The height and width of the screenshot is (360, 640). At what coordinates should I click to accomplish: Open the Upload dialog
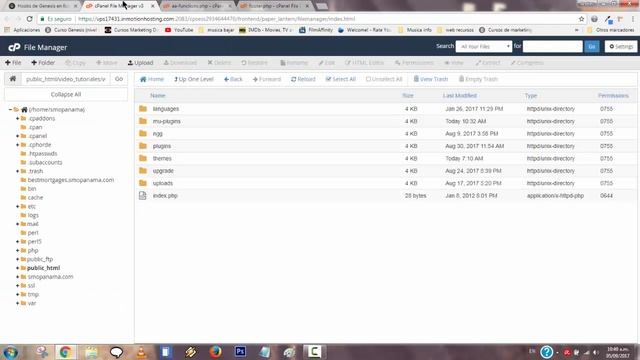[x=140, y=63]
